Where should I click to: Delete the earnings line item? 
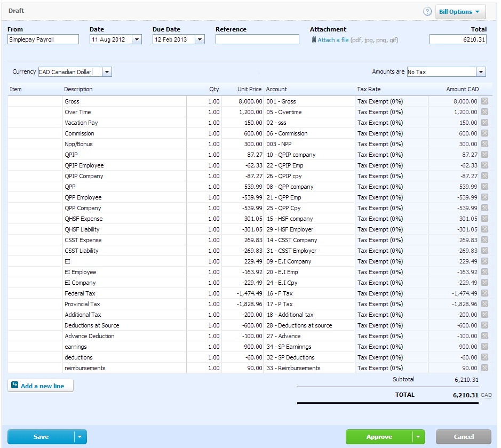pyautogui.click(x=484, y=347)
